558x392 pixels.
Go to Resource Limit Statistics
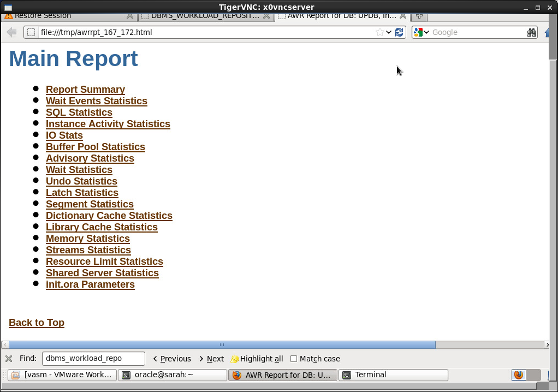click(105, 262)
